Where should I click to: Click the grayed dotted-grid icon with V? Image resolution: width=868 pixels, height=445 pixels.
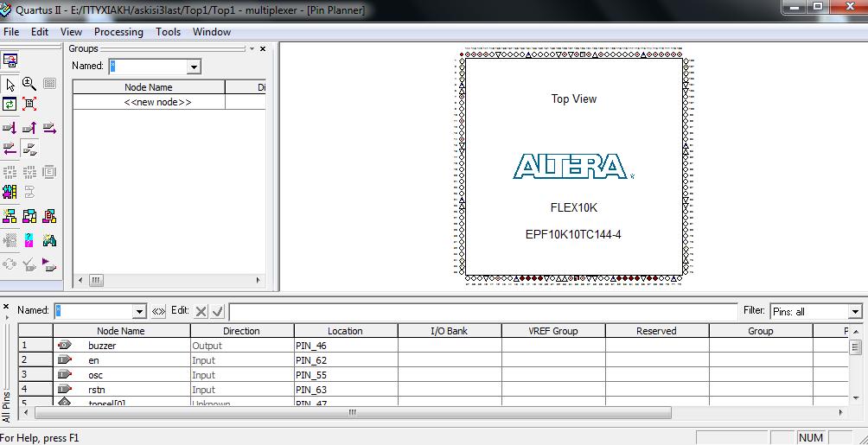[29, 172]
